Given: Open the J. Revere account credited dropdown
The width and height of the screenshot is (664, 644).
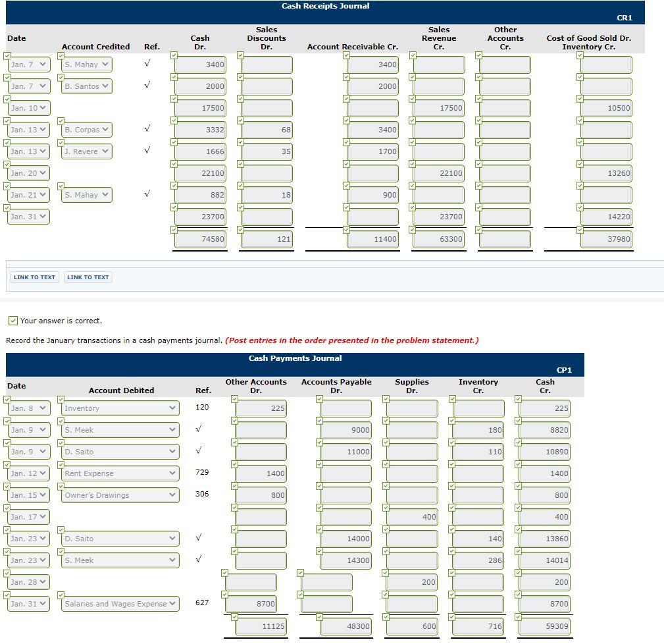Looking at the screenshot, I should click(85, 151).
